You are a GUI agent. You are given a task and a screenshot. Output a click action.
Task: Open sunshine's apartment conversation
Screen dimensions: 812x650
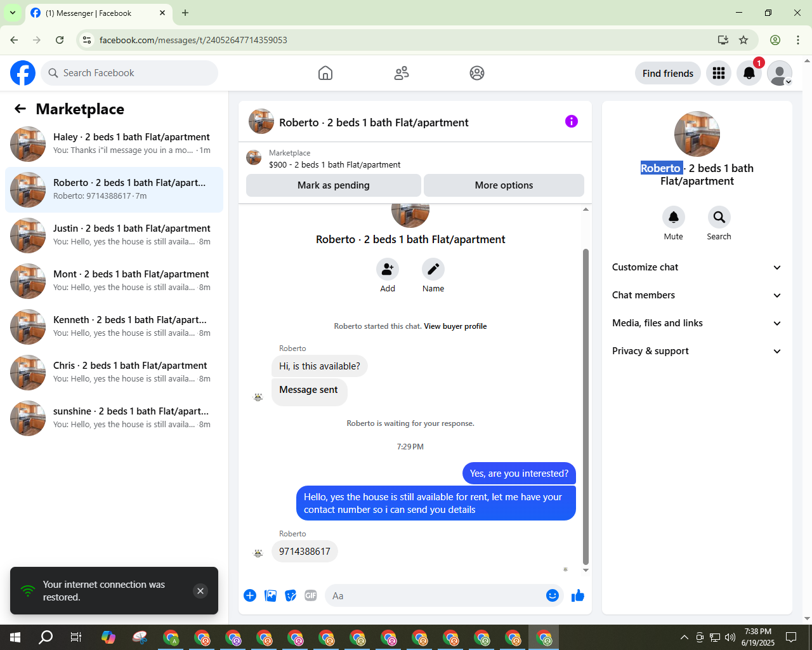coord(114,418)
